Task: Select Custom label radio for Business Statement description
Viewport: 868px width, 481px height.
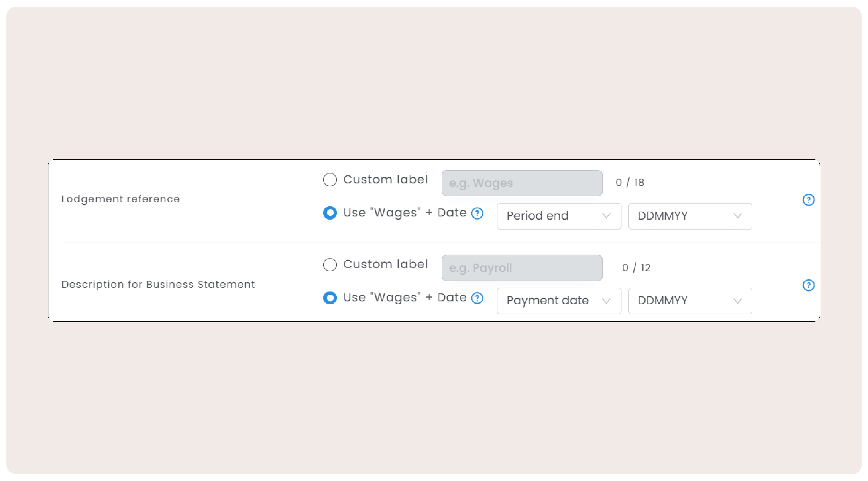Action: (330, 265)
